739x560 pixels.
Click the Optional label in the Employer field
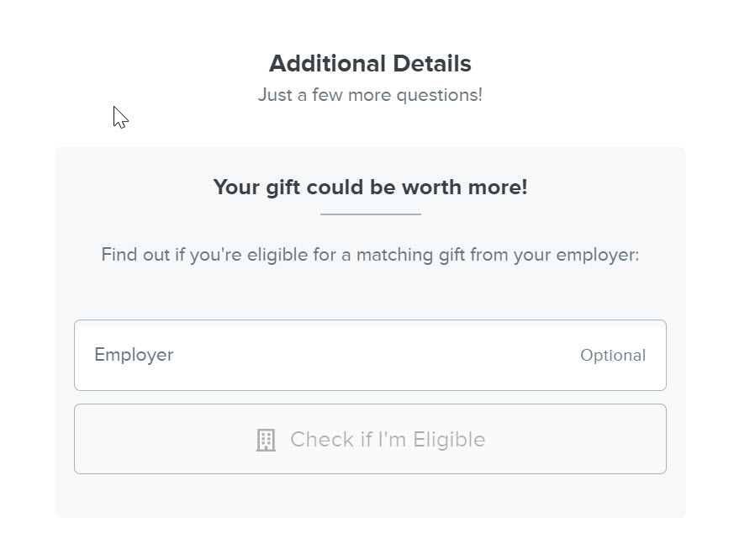(x=613, y=356)
